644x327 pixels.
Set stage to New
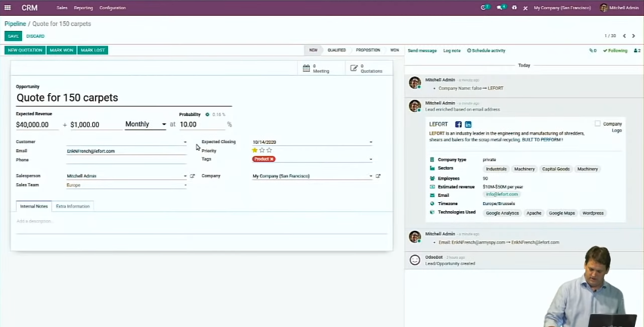tap(314, 50)
